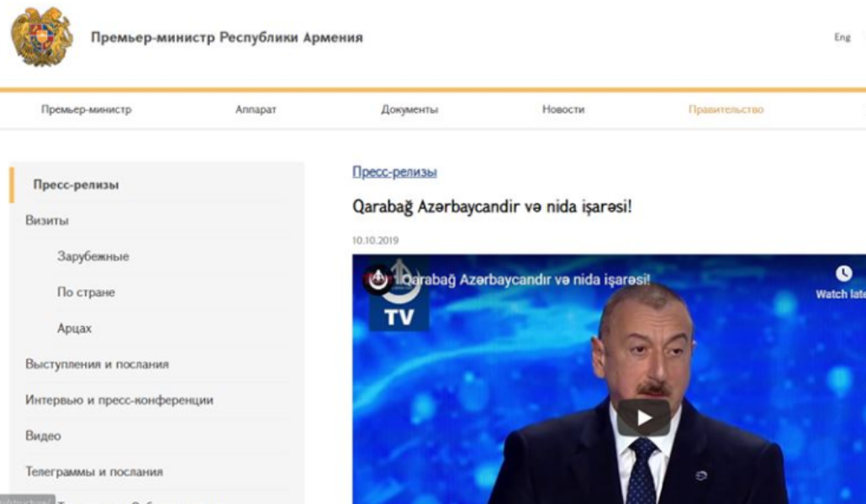Open the Правительство menu item
Viewport: 866px width, 504px height.
(726, 109)
